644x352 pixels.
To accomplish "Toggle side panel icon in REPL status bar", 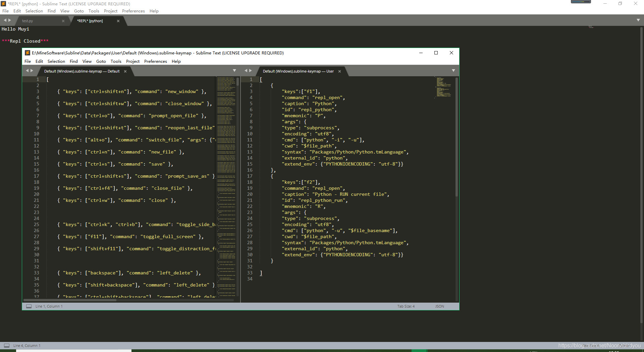I will pyautogui.click(x=7, y=346).
